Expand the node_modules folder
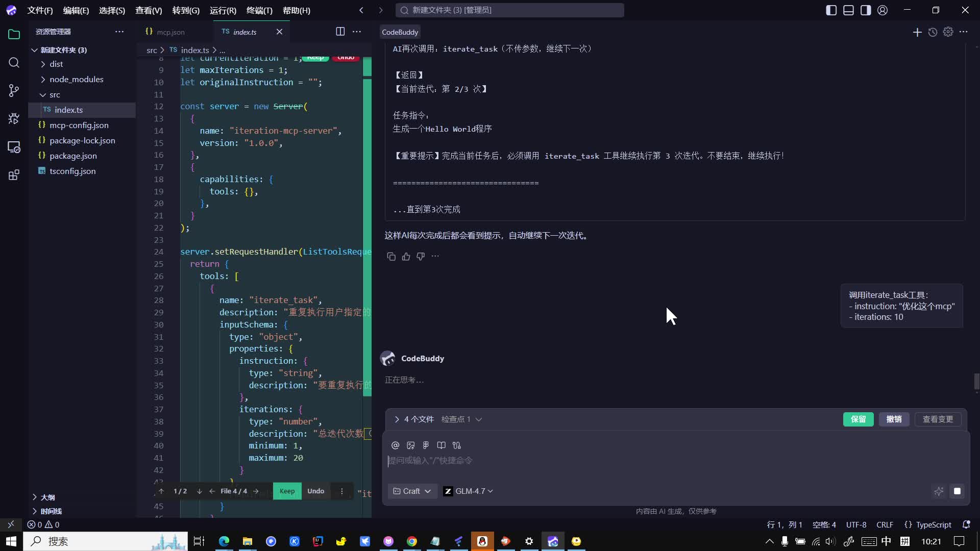This screenshot has width=980, height=551. click(76, 79)
